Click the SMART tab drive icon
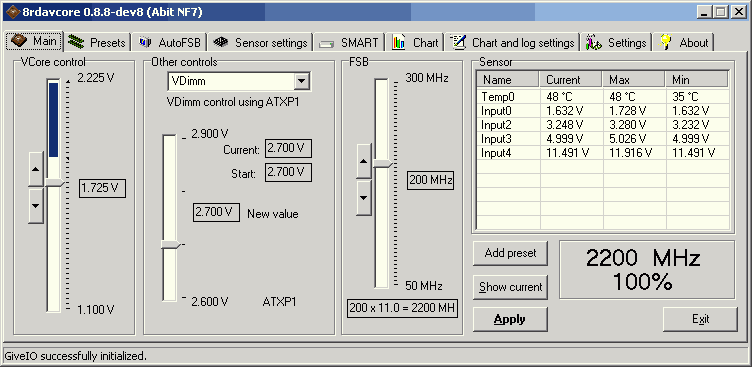This screenshot has width=752, height=367. pyautogui.click(x=327, y=44)
